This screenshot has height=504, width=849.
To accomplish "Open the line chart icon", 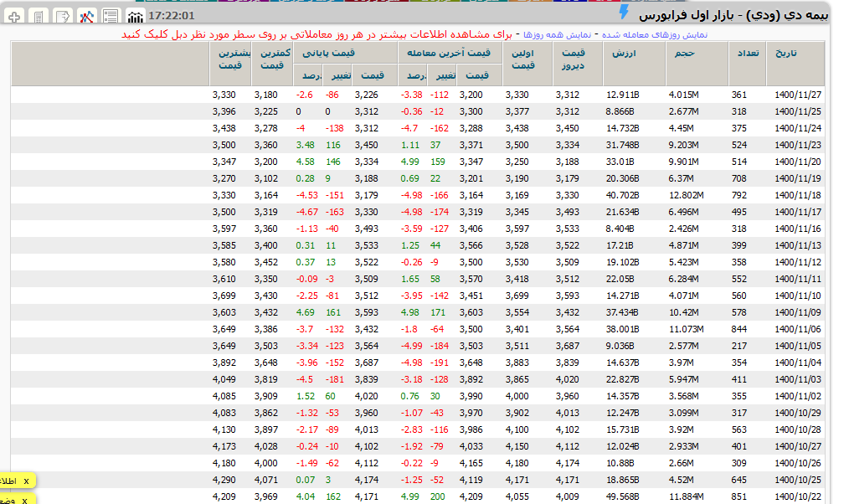I will point(86,16).
